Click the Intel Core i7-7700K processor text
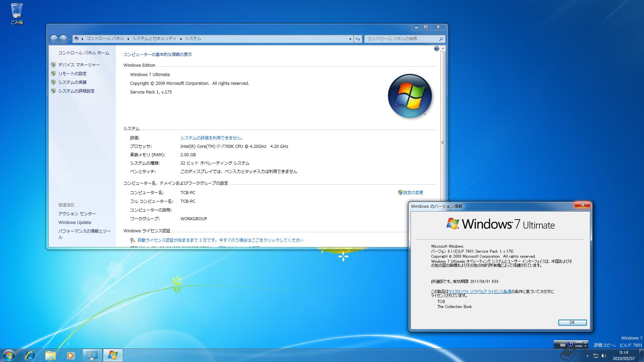This screenshot has height=362, width=644. (234, 146)
